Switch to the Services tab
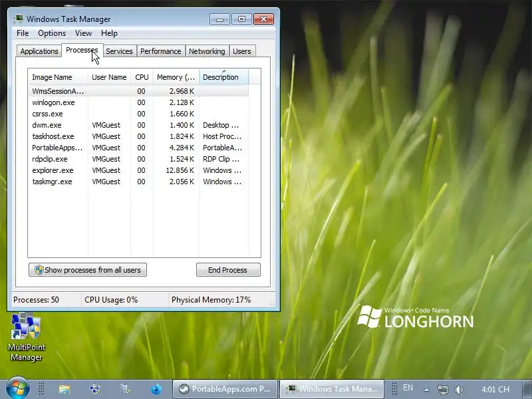Image resolution: width=532 pixels, height=399 pixels. (x=119, y=51)
